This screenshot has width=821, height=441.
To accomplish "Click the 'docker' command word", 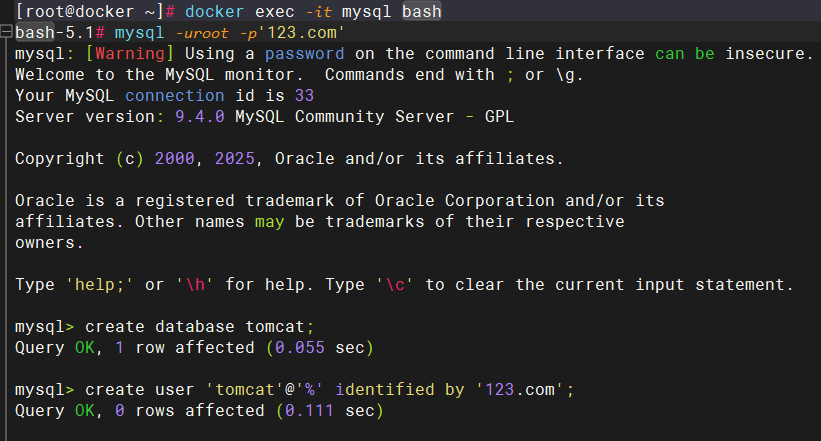I will pos(215,12).
